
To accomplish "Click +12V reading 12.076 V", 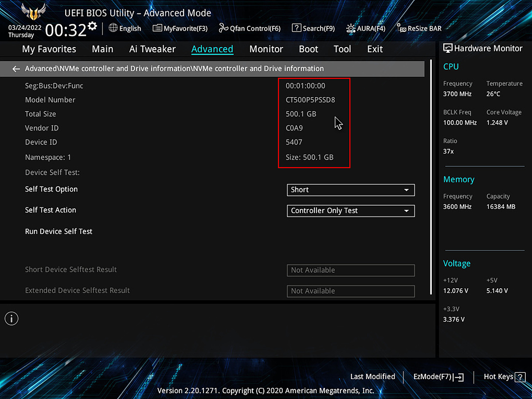I will [x=456, y=291].
